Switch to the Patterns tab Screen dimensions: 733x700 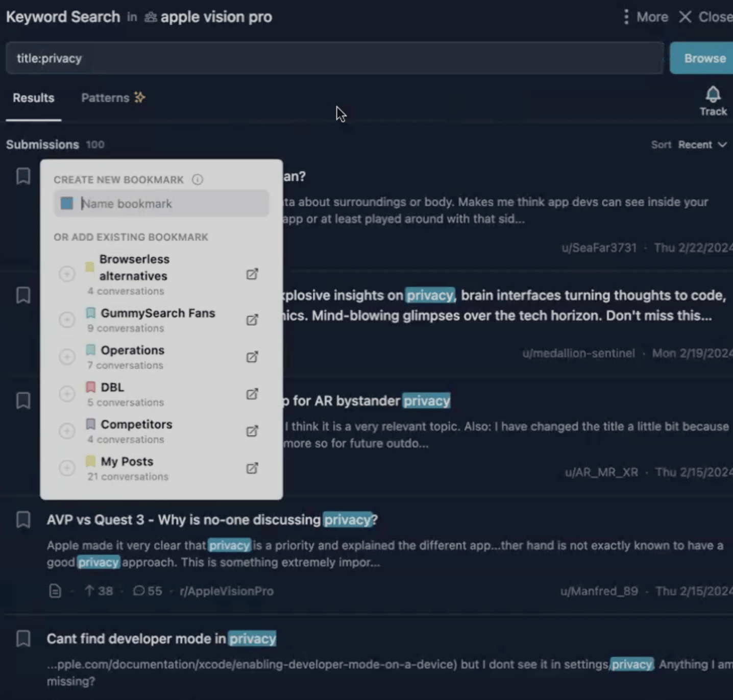(113, 98)
